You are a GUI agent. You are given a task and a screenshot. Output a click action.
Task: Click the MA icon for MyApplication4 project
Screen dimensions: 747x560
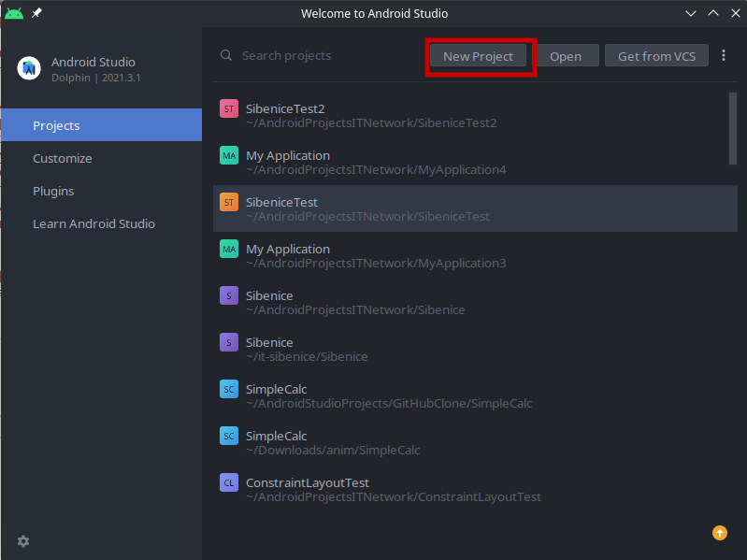[229, 155]
